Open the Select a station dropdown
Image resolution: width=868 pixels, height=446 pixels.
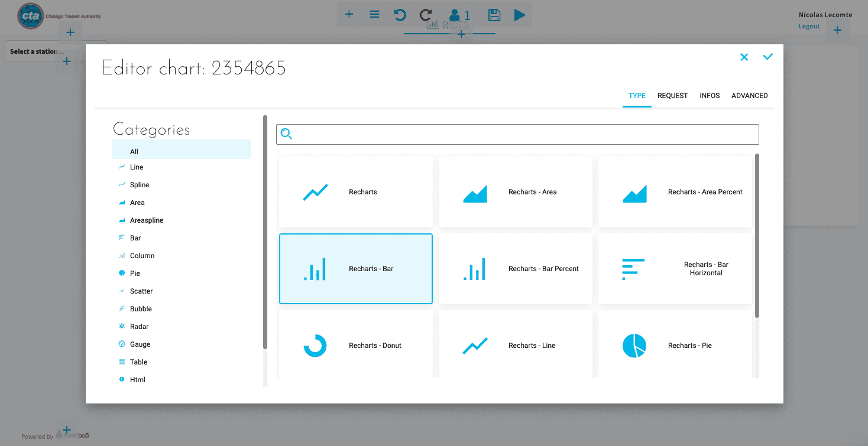tap(56, 51)
